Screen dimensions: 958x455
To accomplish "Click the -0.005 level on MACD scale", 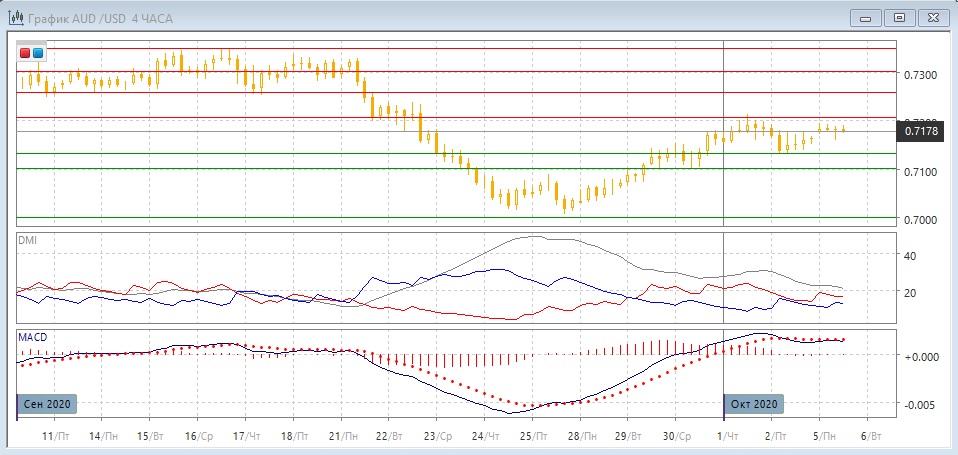I will [x=920, y=405].
